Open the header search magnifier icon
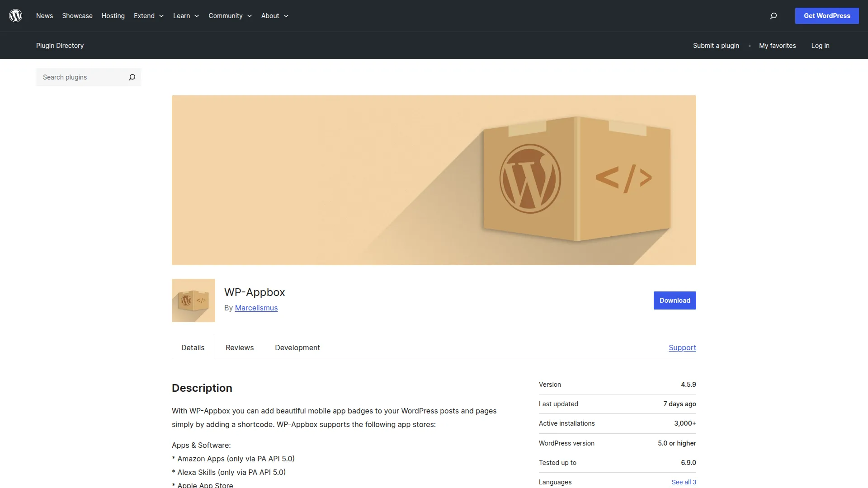Viewport: 868px width, 488px height. point(774,16)
